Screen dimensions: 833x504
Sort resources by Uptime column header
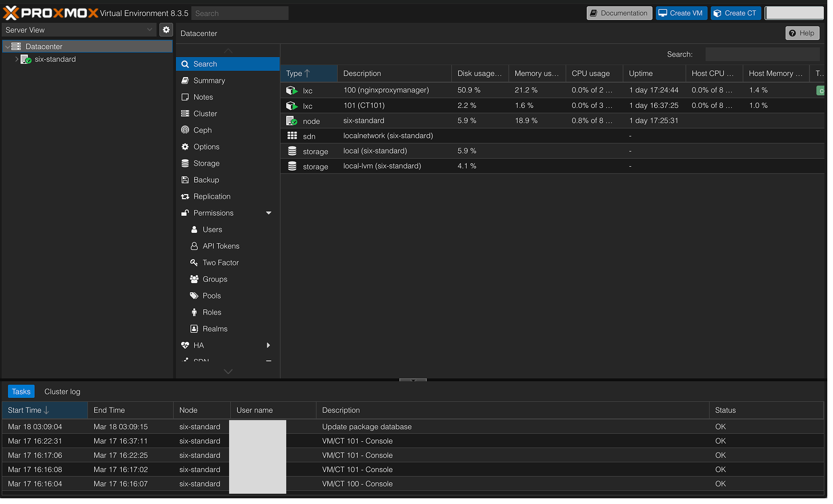654,73
